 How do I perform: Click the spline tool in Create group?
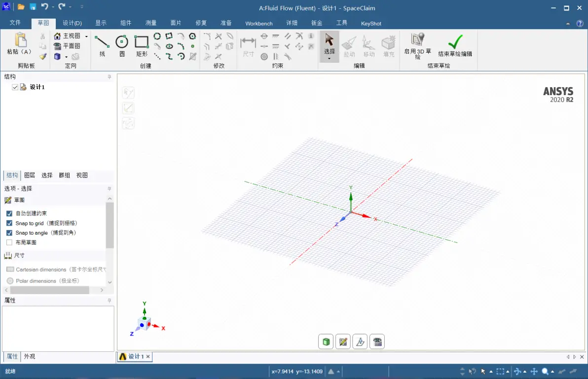click(x=169, y=57)
